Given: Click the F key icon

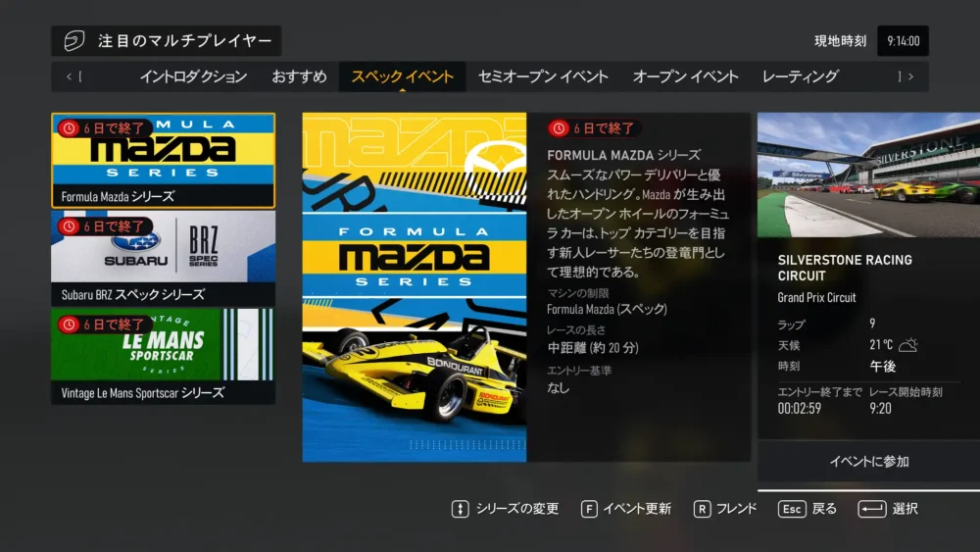Looking at the screenshot, I should 589,509.
